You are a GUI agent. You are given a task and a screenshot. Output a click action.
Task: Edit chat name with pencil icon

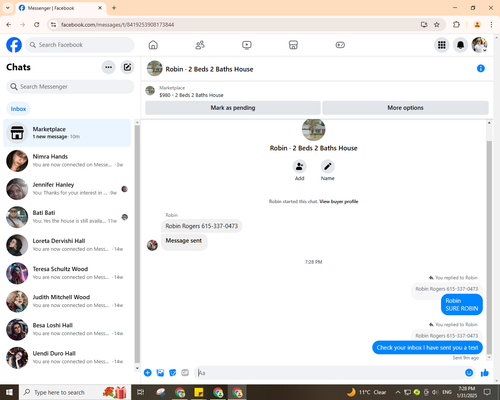[x=328, y=166]
